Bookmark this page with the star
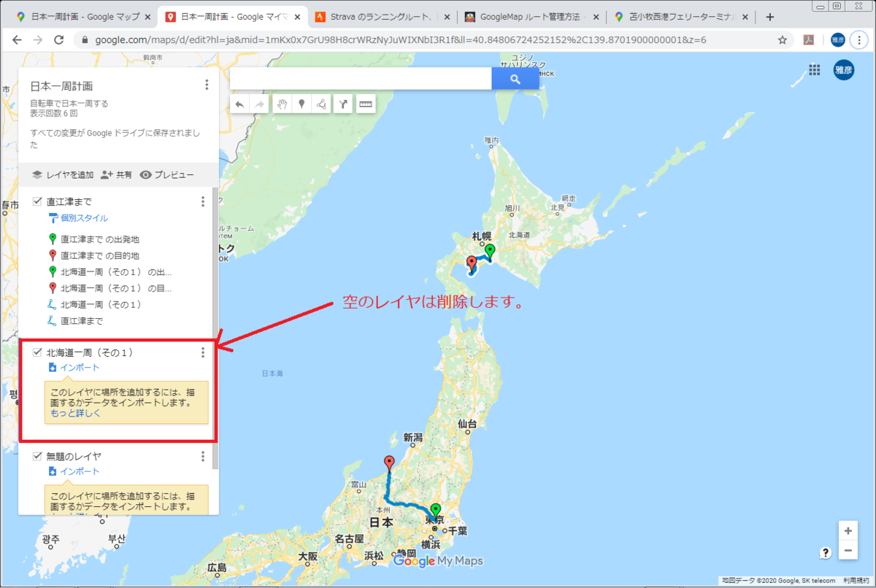 [783, 40]
